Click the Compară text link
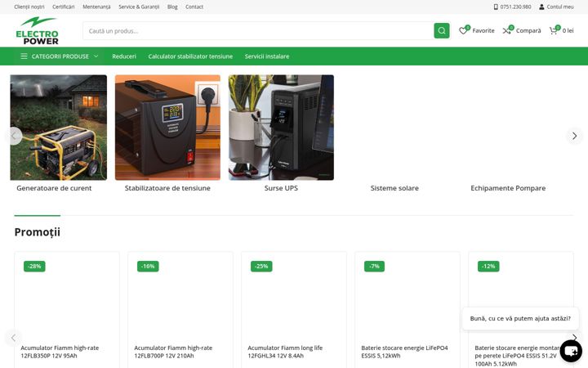Viewport: 588px width, 368px height. (528, 31)
